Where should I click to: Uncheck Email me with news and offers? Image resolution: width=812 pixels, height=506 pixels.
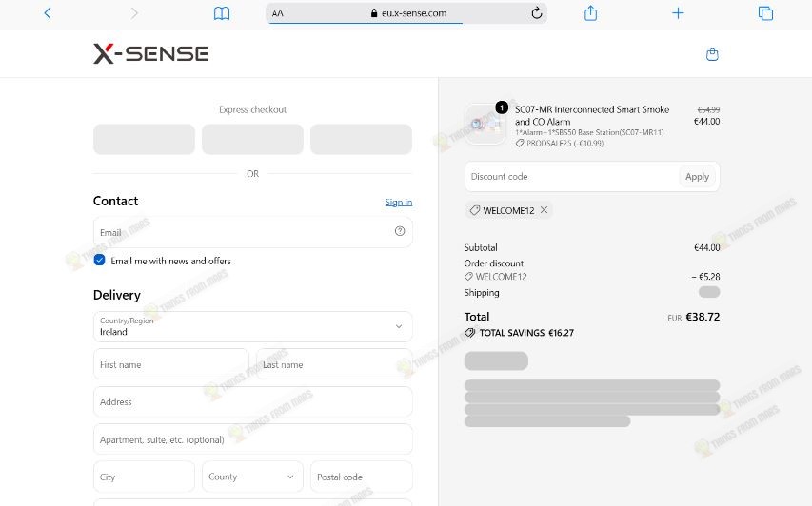point(99,261)
